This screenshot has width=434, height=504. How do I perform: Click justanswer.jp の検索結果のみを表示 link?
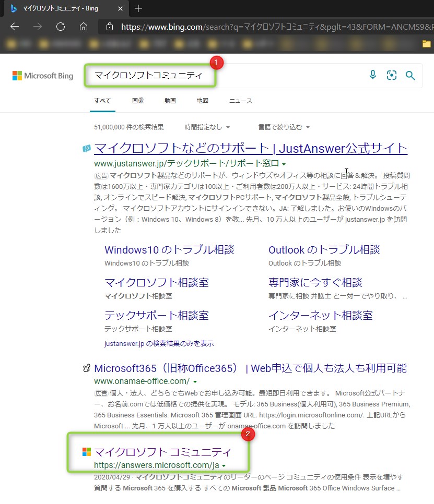point(159,344)
